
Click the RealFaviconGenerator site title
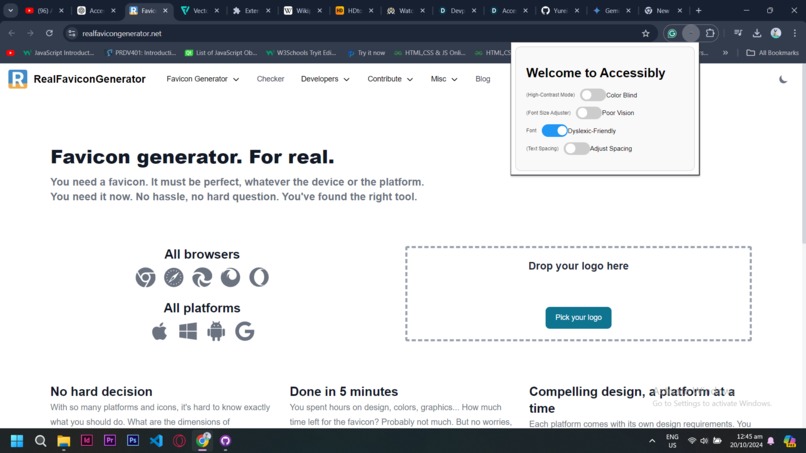point(89,79)
